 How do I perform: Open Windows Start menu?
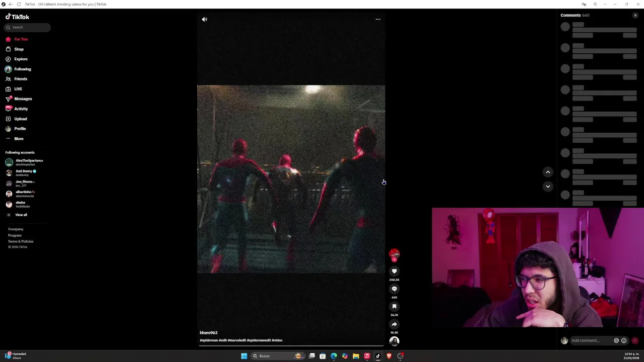point(244,356)
